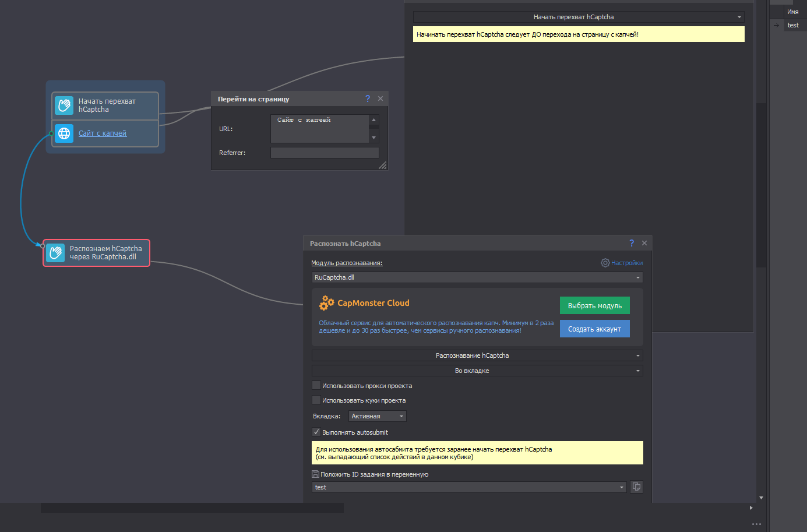Screen dimensions: 807x532
Task: Click the Имя column header
Action: pos(793,12)
